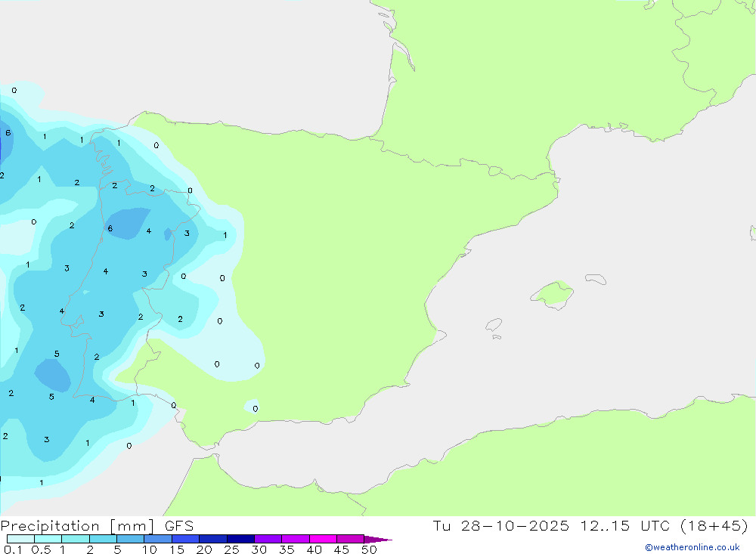Click the 1–2 mm legend color swatch

click(x=76, y=539)
